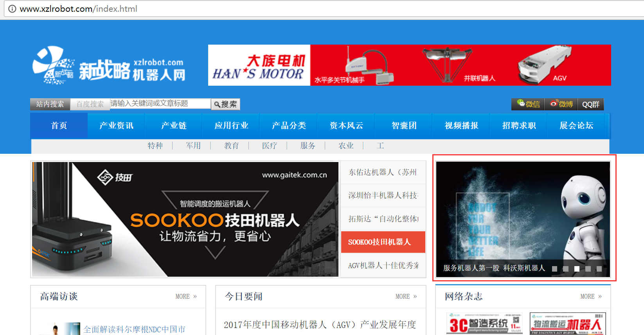Image resolution: width=644 pixels, height=335 pixels.
Task: Open 服务机器人第一股 科沃斯机器人 caption link
Action: pos(494,268)
